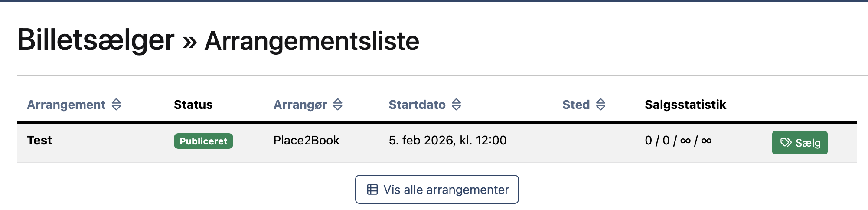This screenshot has height=210, width=868.
Task: Click the green Publiceret status badge
Action: pos(203,141)
